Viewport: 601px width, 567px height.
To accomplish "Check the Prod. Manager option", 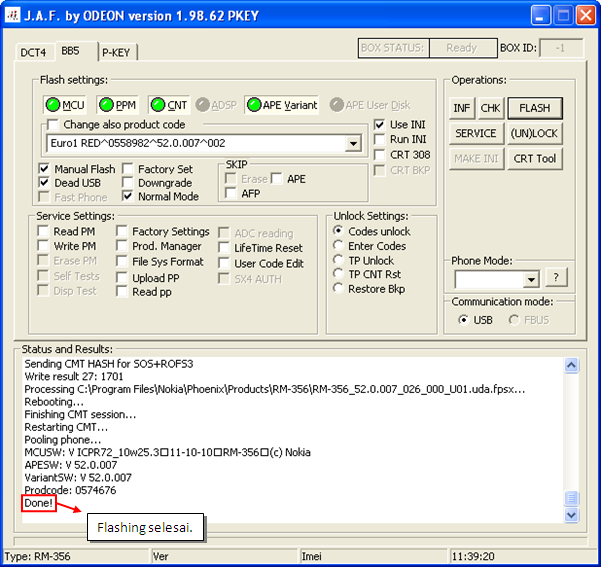I will tap(122, 246).
